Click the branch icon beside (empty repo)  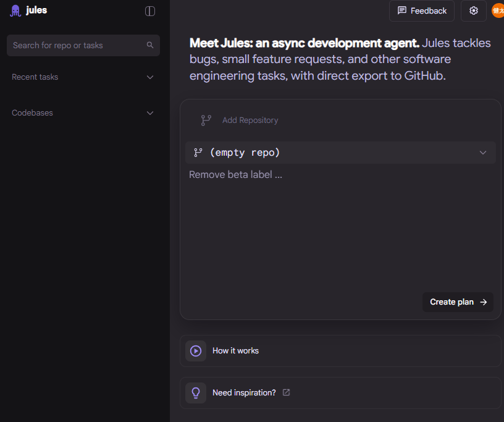tap(198, 153)
